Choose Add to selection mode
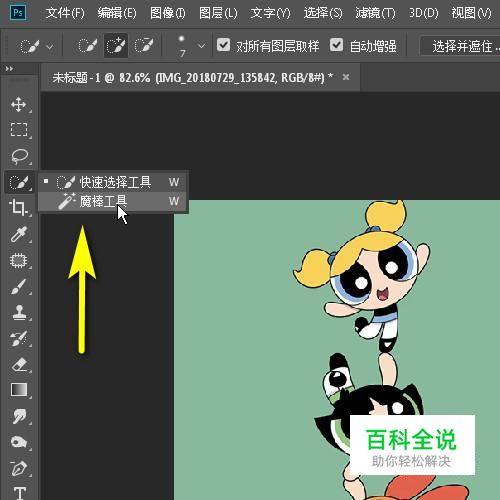This screenshot has height=500, width=500. (x=116, y=46)
